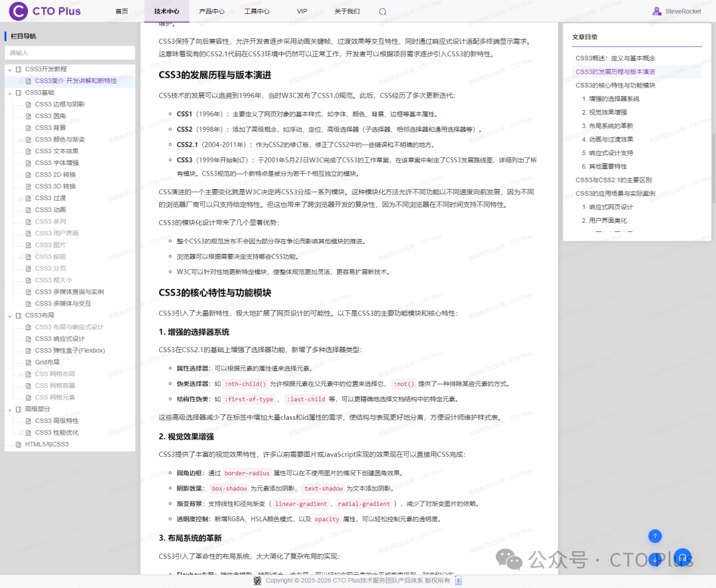Image resolution: width=716 pixels, height=588 pixels.
Task: Collapse the CSS3布局 tree node
Action: 9,316
